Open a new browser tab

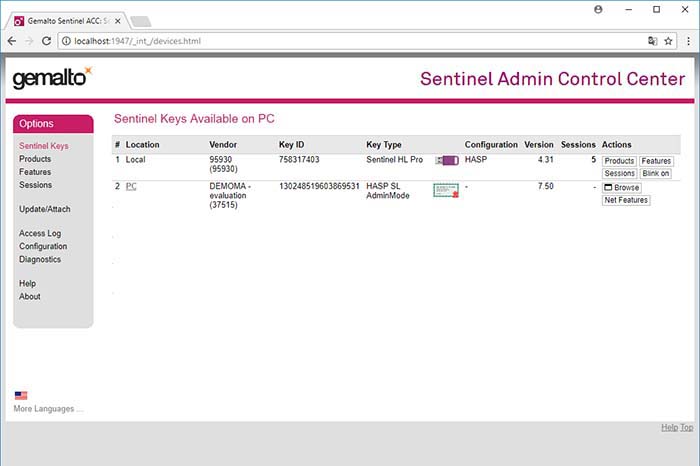tap(141, 21)
